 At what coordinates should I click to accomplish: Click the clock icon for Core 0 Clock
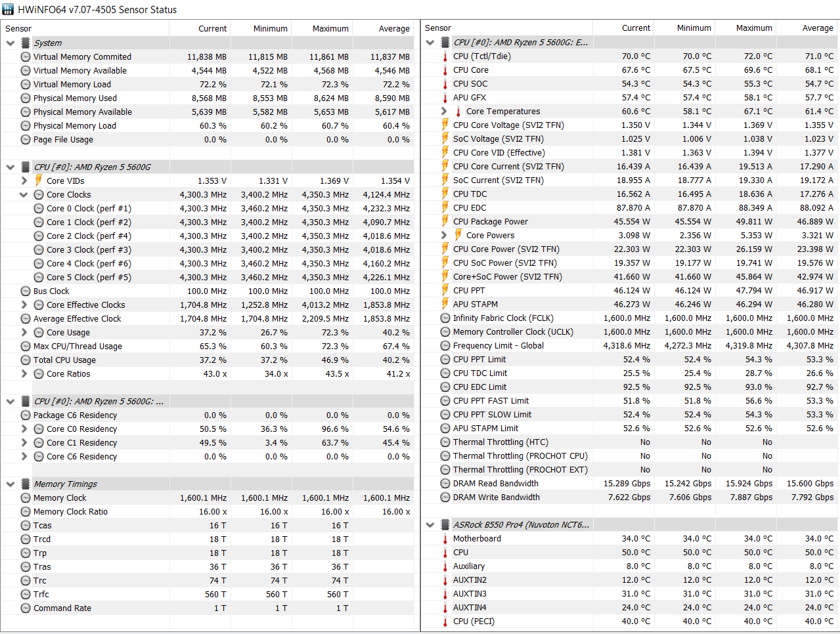click(x=39, y=208)
